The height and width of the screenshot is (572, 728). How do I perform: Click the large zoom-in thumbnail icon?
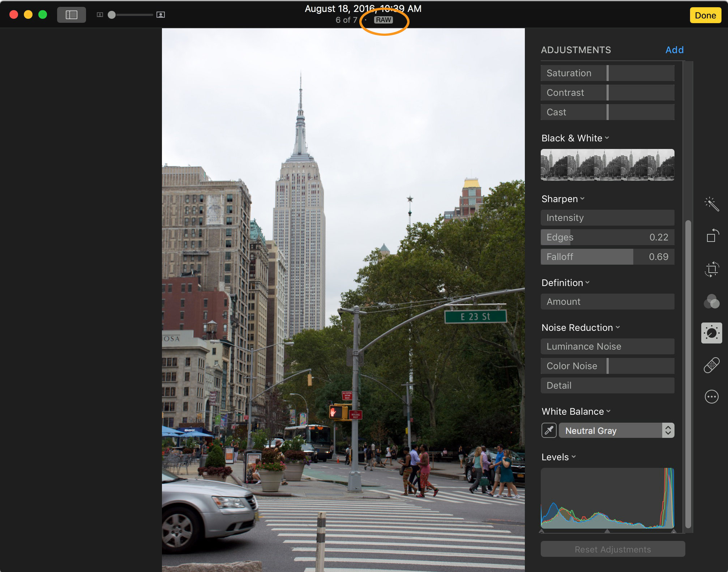(160, 15)
